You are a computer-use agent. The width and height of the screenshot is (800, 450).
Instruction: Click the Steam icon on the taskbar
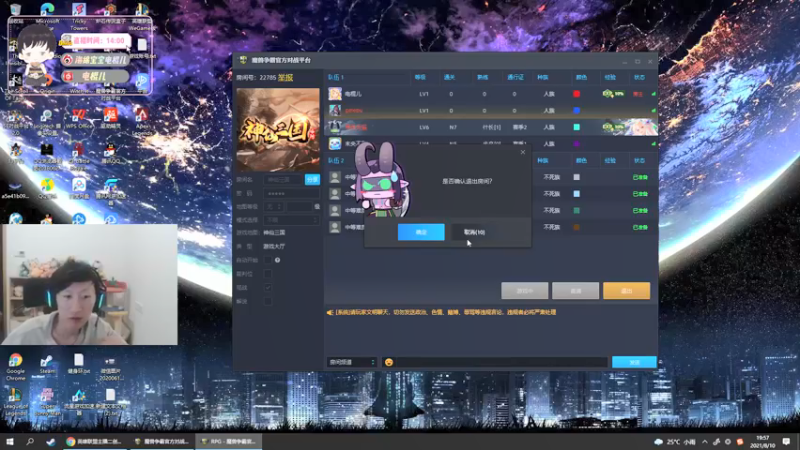pyautogui.click(x=51, y=441)
